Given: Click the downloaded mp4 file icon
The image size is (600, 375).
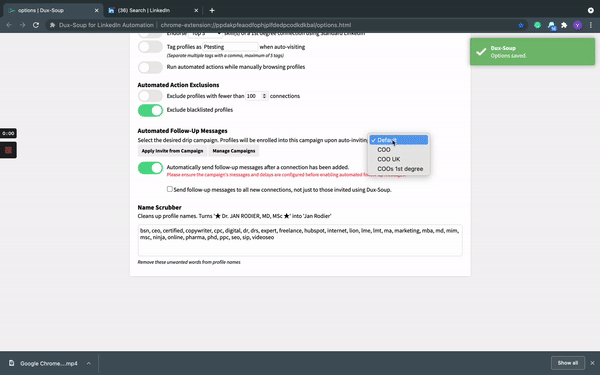Looking at the screenshot, I should coord(12,363).
